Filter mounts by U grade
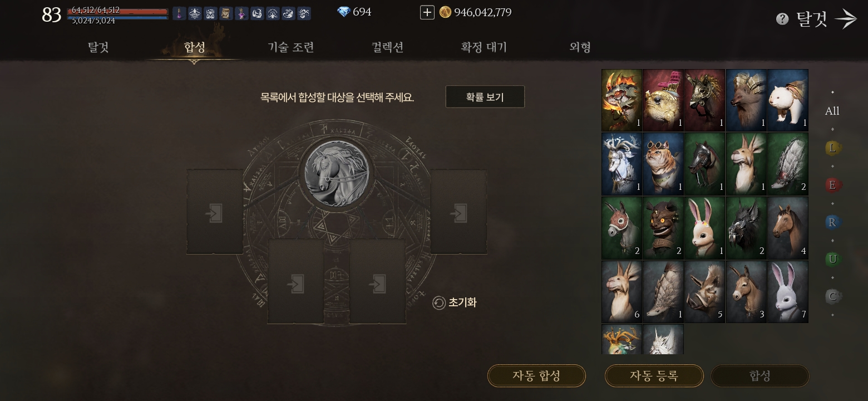 coord(832,259)
